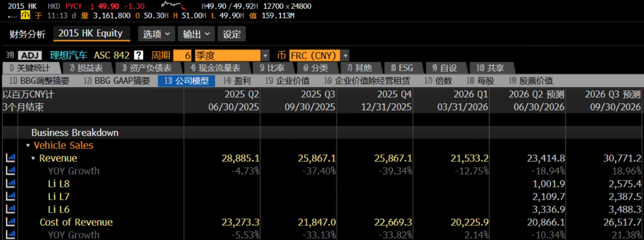Screen dimensions: 644x240
Task: Collapse the Vehicle Sales section
Action: coord(28,145)
